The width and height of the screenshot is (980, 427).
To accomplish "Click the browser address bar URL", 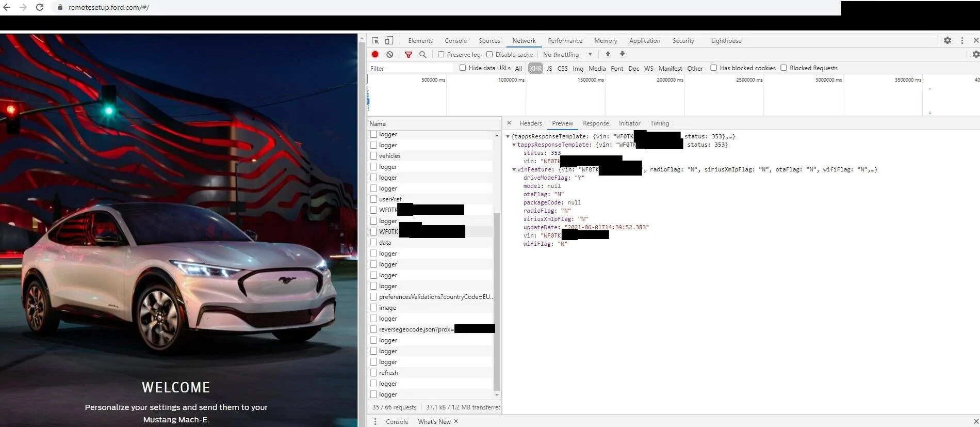I will (109, 8).
